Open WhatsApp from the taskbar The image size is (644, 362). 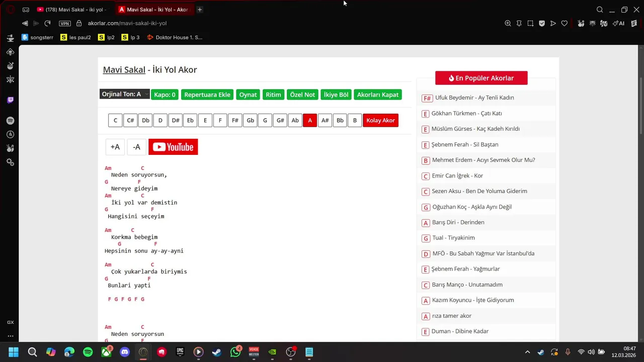click(x=235, y=352)
